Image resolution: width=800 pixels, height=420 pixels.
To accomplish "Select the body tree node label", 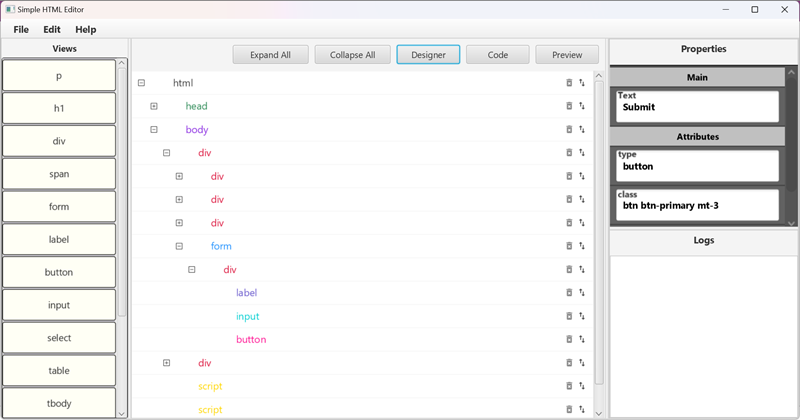I will (x=197, y=130).
